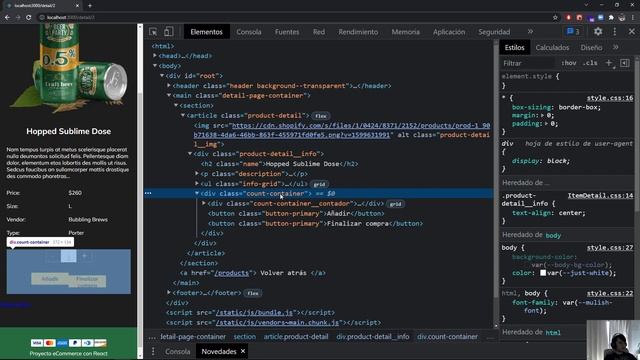Toggle the .cls element classes panel
The width and height of the screenshot is (640, 360).
click(x=590, y=63)
